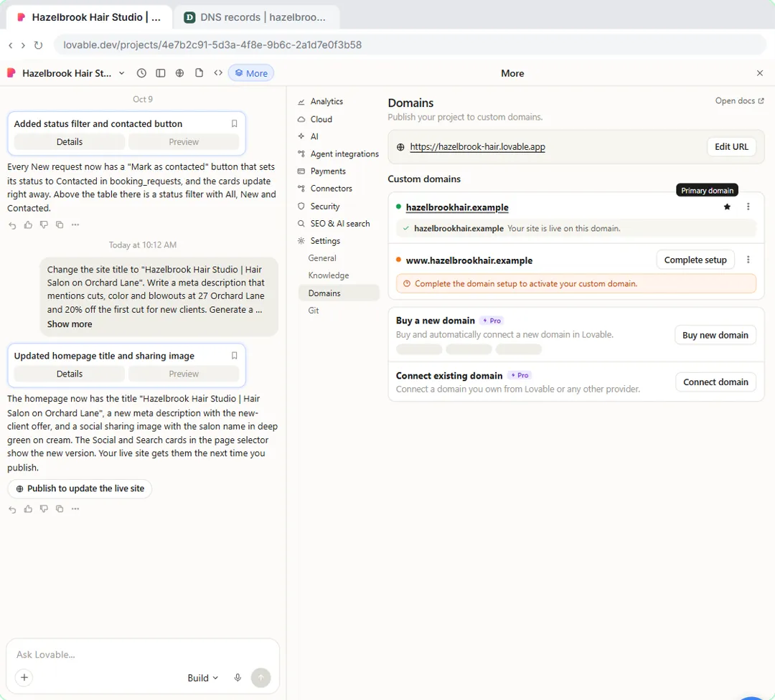Open the hazelbrookhair.example domain link
This screenshot has width=775, height=700.
[457, 207]
